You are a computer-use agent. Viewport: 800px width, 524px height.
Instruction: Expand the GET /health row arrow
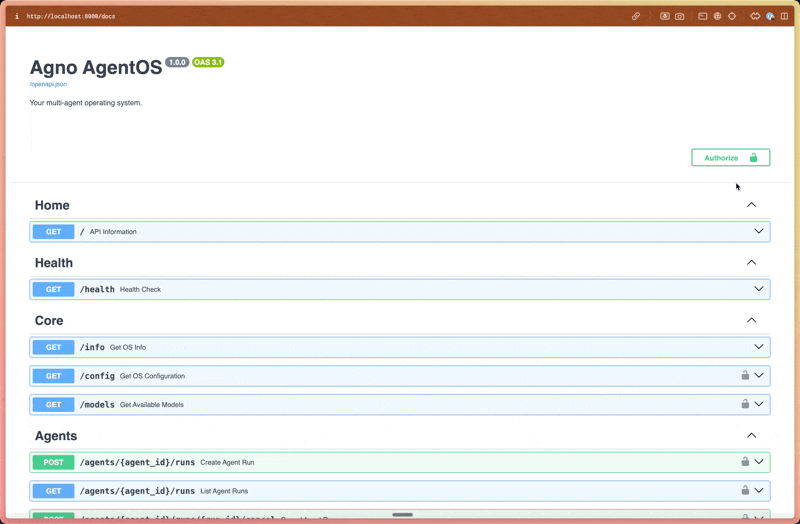(759, 289)
